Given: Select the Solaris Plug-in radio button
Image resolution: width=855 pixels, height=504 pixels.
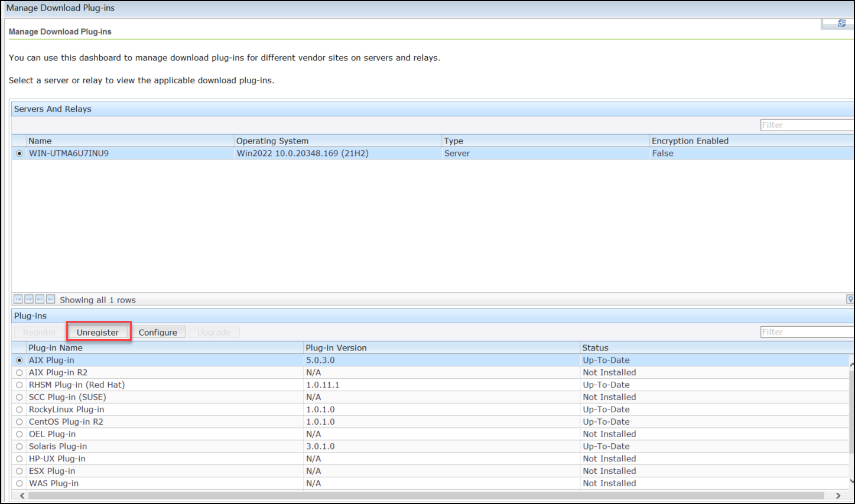Looking at the screenshot, I should [x=18, y=446].
